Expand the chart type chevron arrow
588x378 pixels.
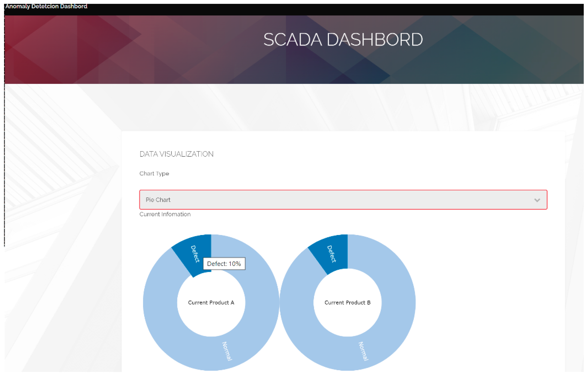tap(537, 200)
